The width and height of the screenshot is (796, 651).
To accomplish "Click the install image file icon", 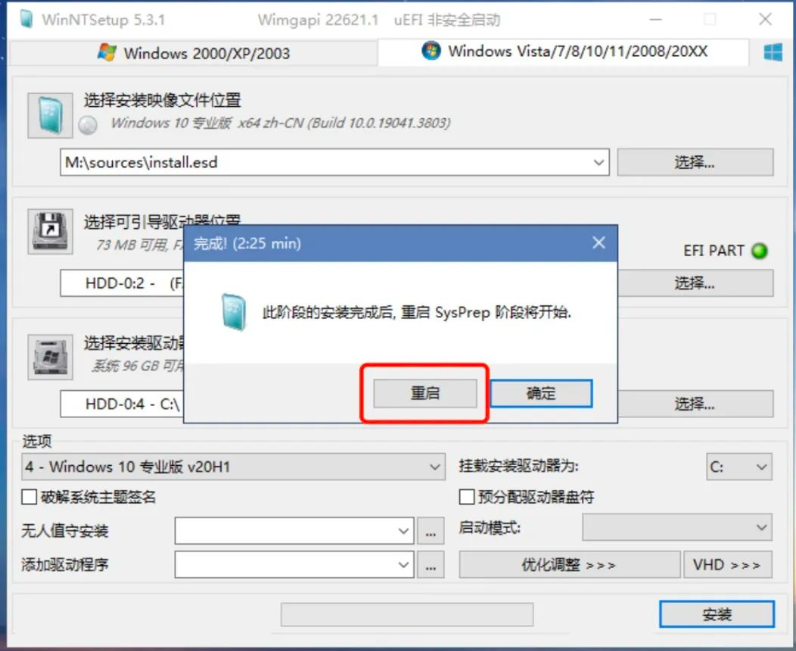I will (50, 115).
